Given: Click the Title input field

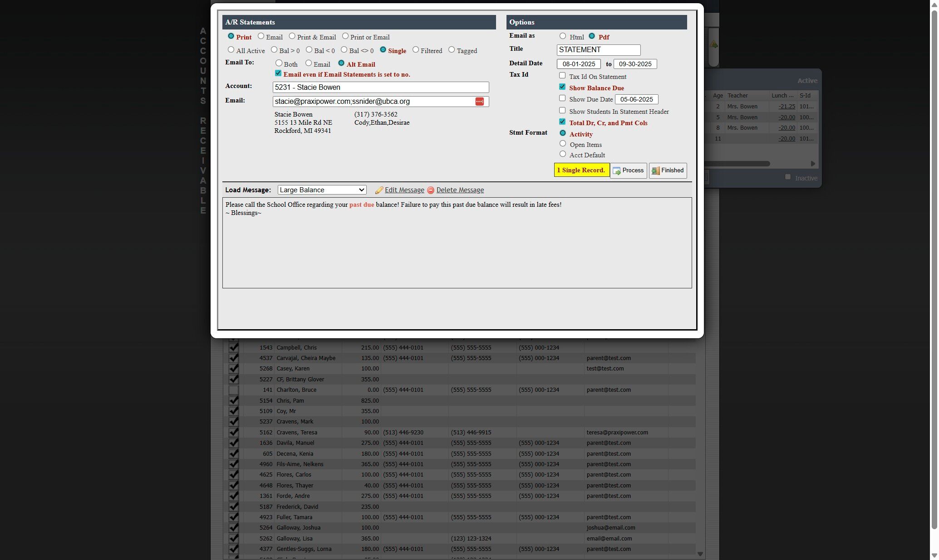Looking at the screenshot, I should click(598, 50).
